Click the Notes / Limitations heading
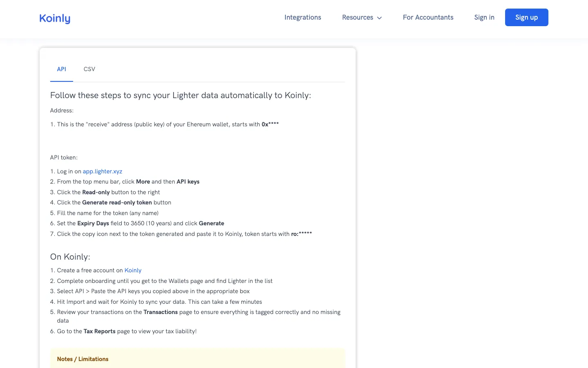Viewport: 588px width, 368px height. click(x=83, y=359)
